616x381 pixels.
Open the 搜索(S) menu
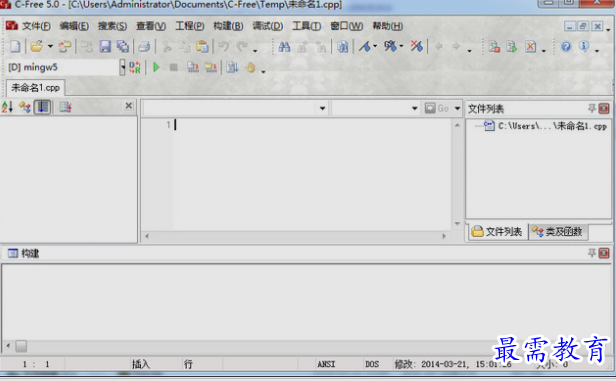[x=112, y=26]
